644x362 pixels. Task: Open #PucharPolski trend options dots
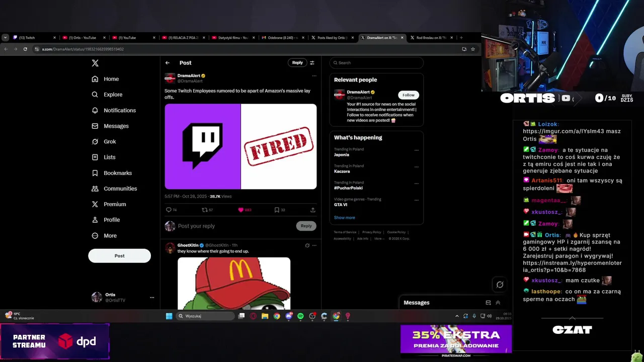click(x=416, y=183)
